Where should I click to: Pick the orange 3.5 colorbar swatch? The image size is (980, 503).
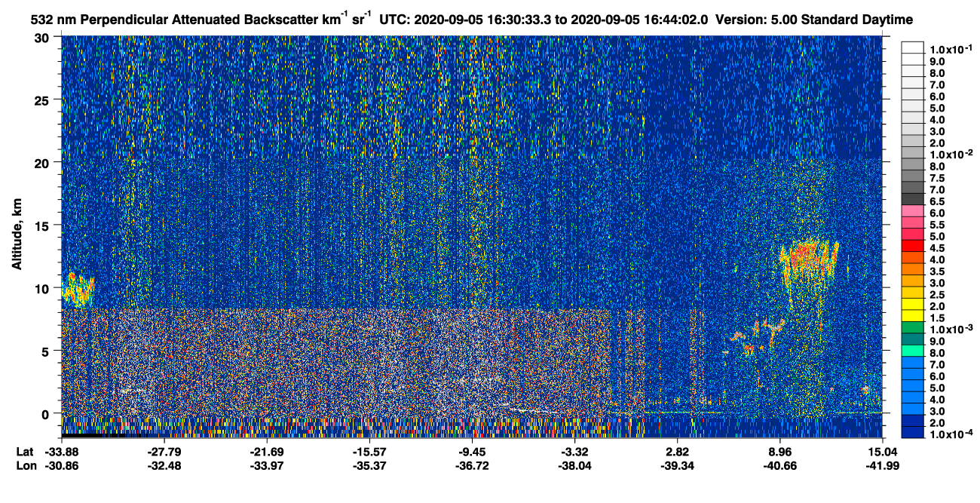pos(911,269)
